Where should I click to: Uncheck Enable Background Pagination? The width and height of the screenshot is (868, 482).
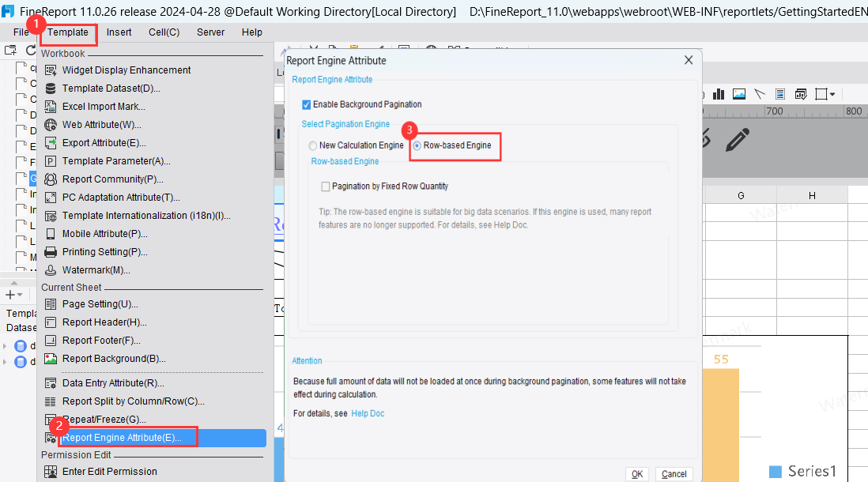[305, 104]
